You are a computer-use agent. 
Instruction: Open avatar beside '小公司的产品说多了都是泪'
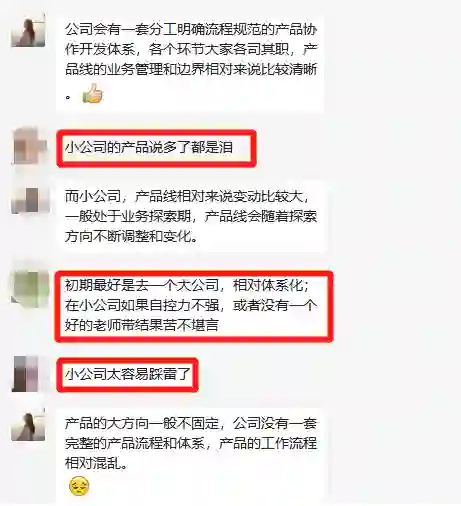(29, 147)
